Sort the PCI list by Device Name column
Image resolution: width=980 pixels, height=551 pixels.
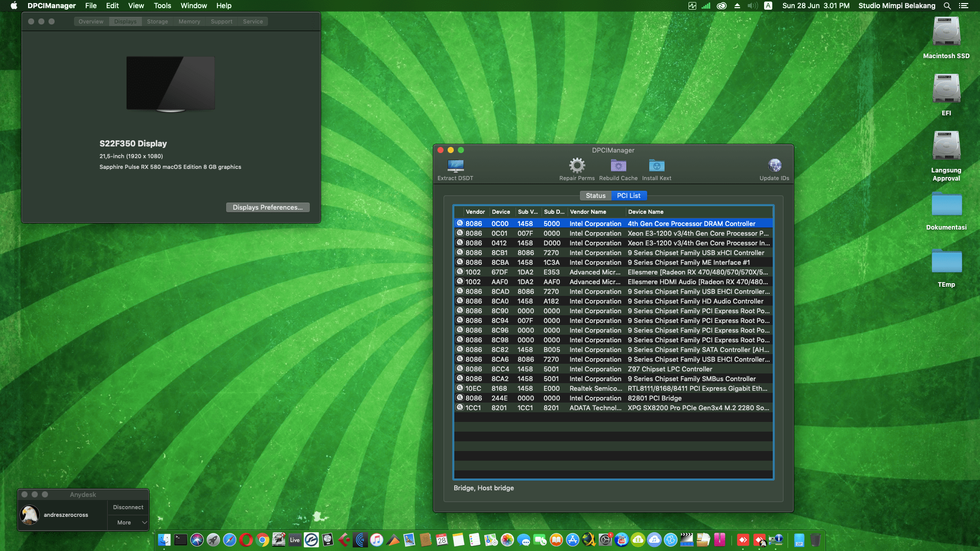pos(698,212)
